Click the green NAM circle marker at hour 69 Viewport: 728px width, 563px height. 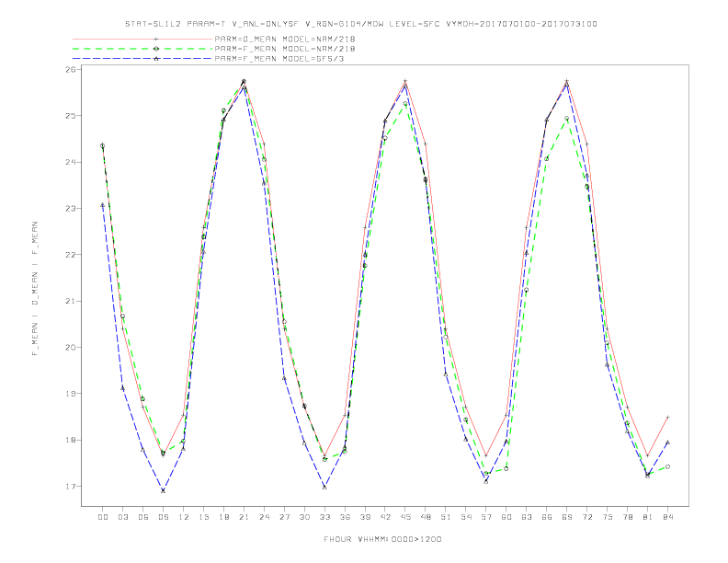(566, 119)
